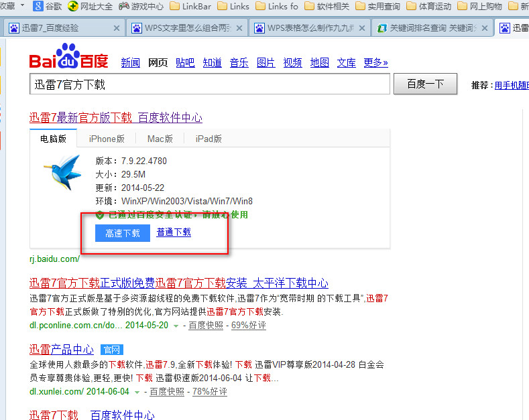Open the 实用查询 bookmark folder
This screenshot has width=529, height=420.
(x=378, y=6)
